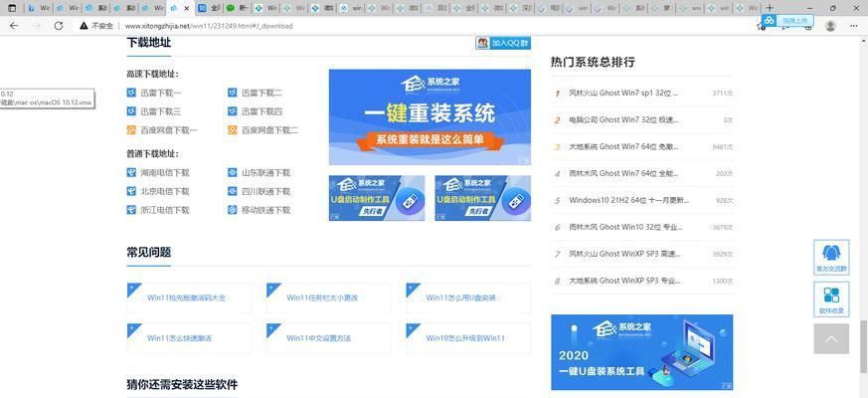The height and width of the screenshot is (398, 868).
Task: Open 电脑公司 Ghost Win7 32位 ranking entry
Action: pyautogui.click(x=623, y=119)
